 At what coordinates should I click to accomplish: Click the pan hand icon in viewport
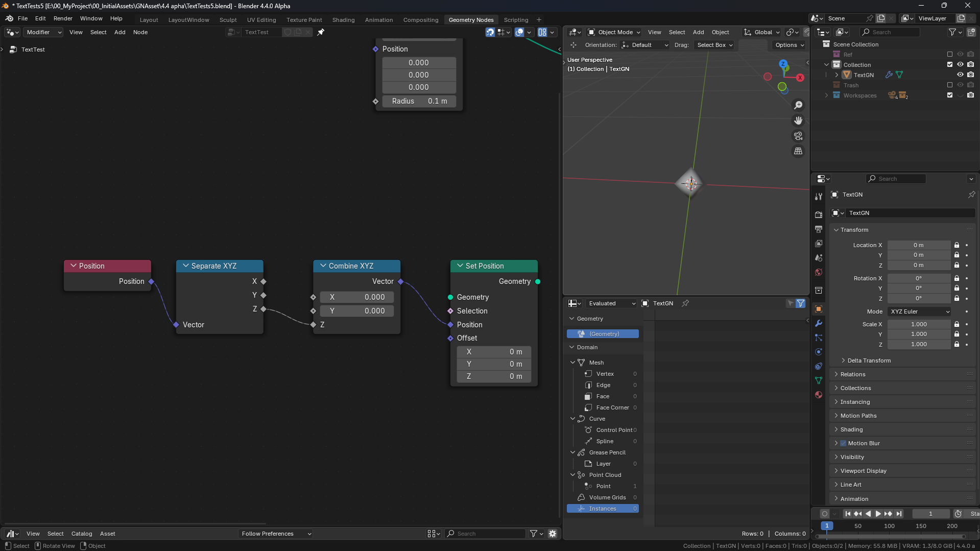coord(798,121)
